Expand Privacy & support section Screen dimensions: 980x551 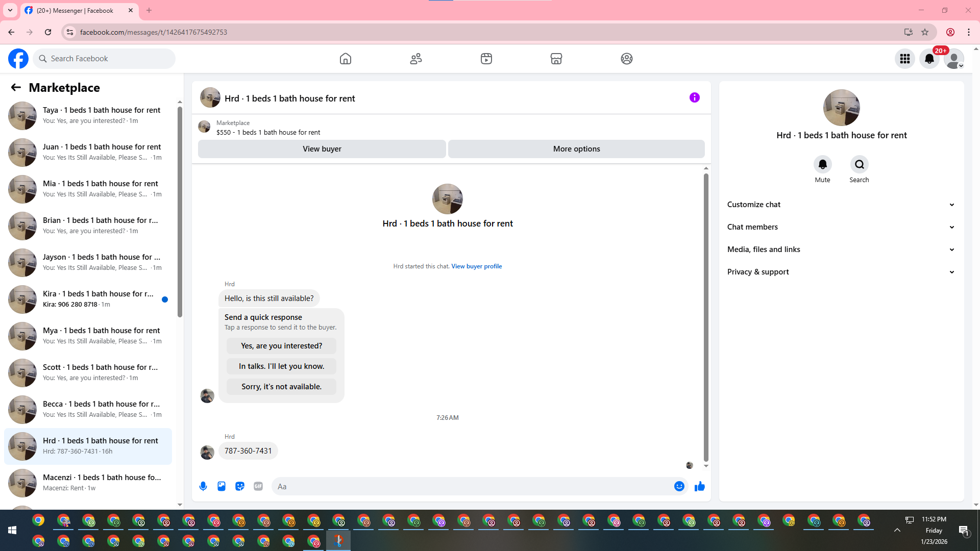pos(841,272)
